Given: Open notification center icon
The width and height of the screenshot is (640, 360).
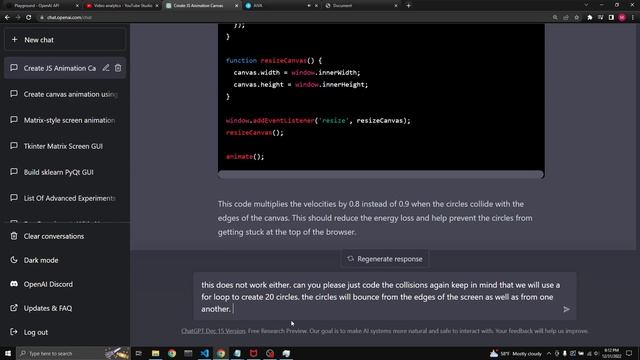Looking at the screenshot, I should (x=629, y=353).
